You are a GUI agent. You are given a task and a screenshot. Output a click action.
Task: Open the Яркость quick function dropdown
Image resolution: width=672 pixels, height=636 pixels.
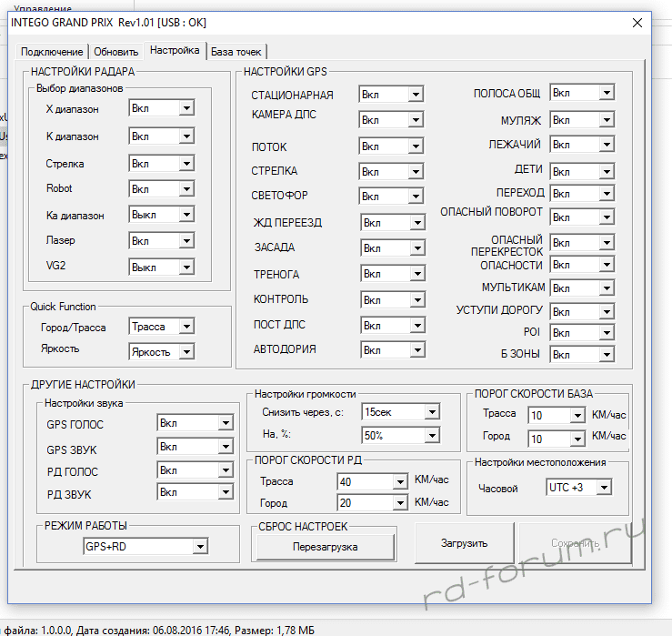(162, 352)
